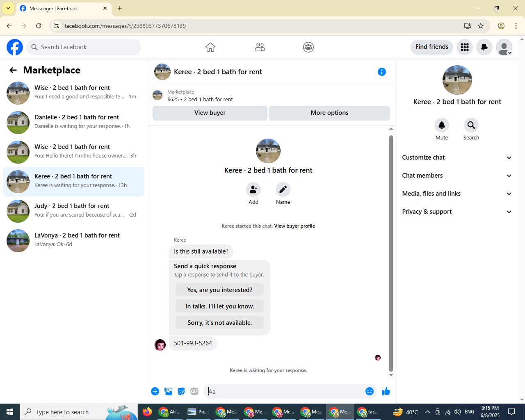Send a thumbs-up like
This screenshot has height=420, width=525.
pyautogui.click(x=386, y=391)
